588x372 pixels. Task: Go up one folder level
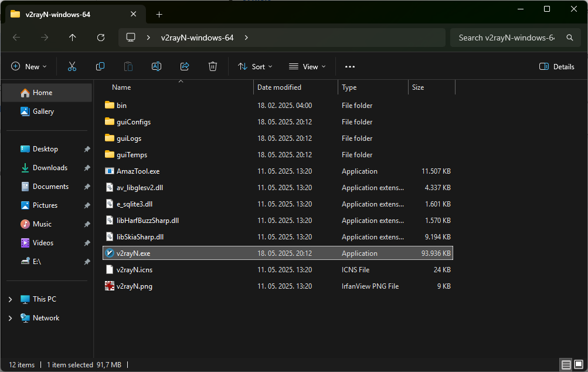point(73,38)
